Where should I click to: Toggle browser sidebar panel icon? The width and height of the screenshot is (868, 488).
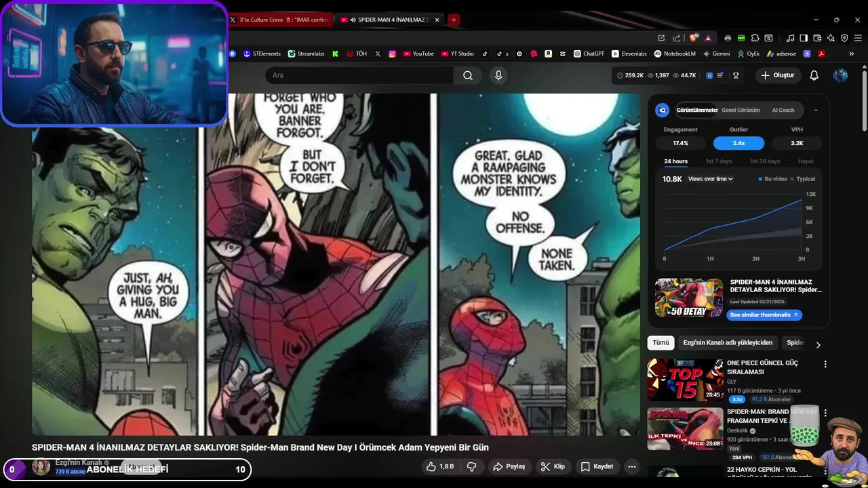point(804,38)
